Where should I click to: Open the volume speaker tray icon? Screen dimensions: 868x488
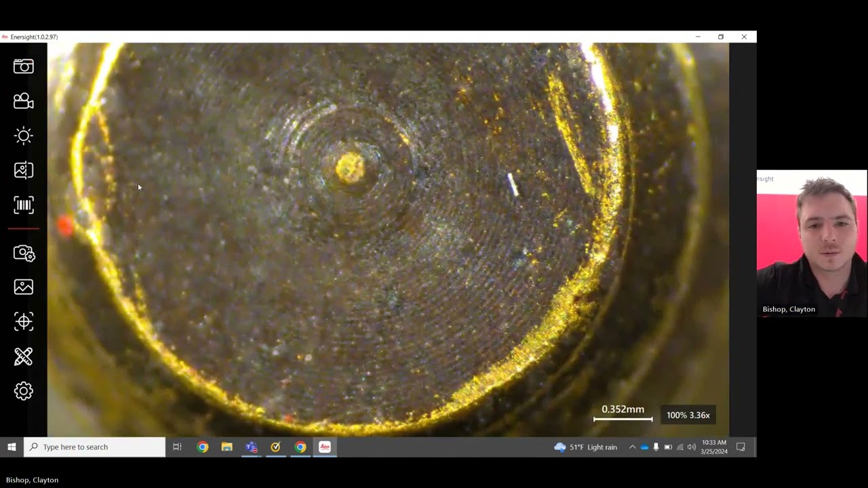point(692,447)
